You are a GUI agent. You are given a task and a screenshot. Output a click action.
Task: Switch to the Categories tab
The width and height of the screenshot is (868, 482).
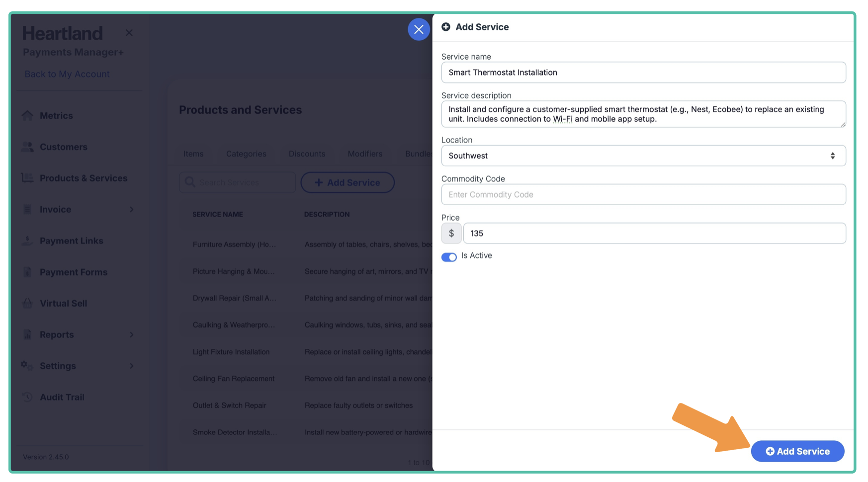tap(246, 154)
